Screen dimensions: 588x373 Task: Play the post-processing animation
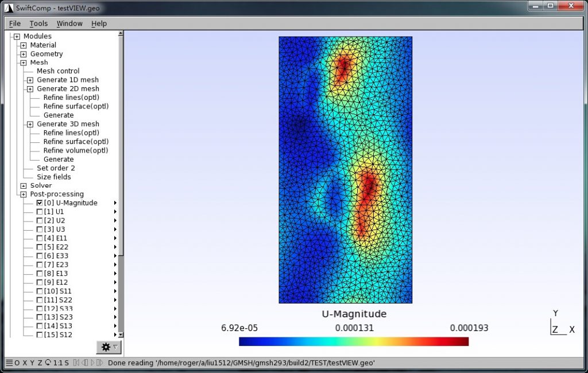tap(93, 363)
